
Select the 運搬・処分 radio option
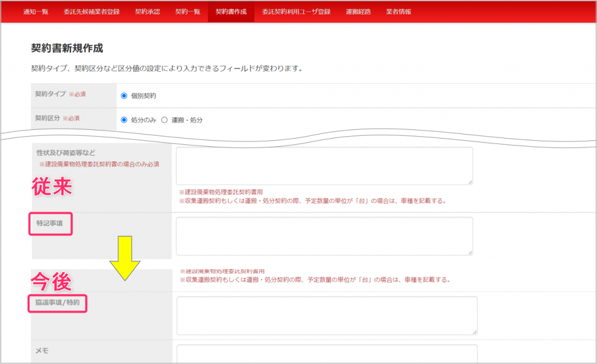[x=164, y=120]
